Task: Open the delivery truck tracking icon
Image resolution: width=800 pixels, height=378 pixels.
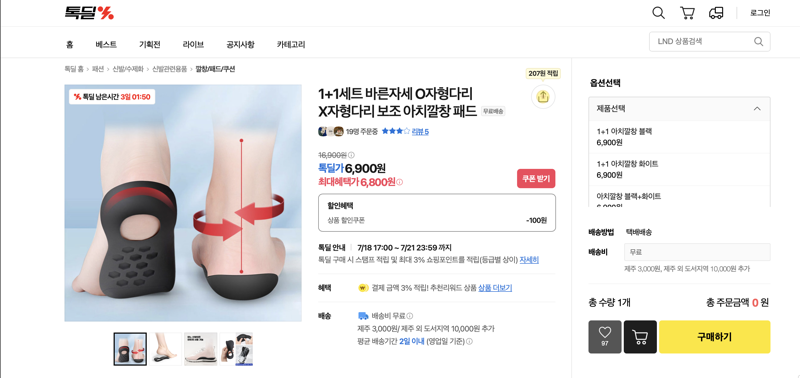Action: pos(716,13)
